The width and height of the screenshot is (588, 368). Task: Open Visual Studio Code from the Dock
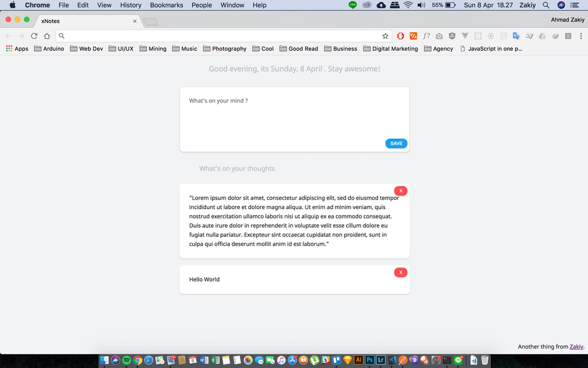392,360
